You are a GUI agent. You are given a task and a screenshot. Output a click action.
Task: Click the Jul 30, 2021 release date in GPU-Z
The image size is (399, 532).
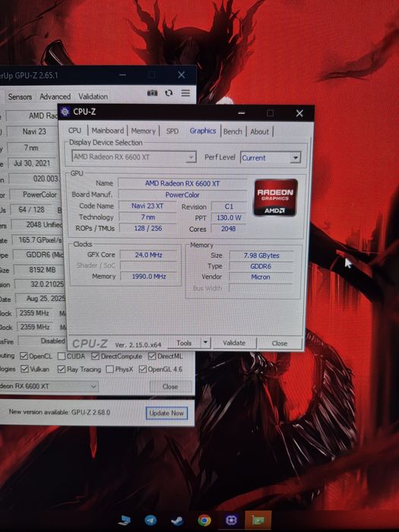33,163
